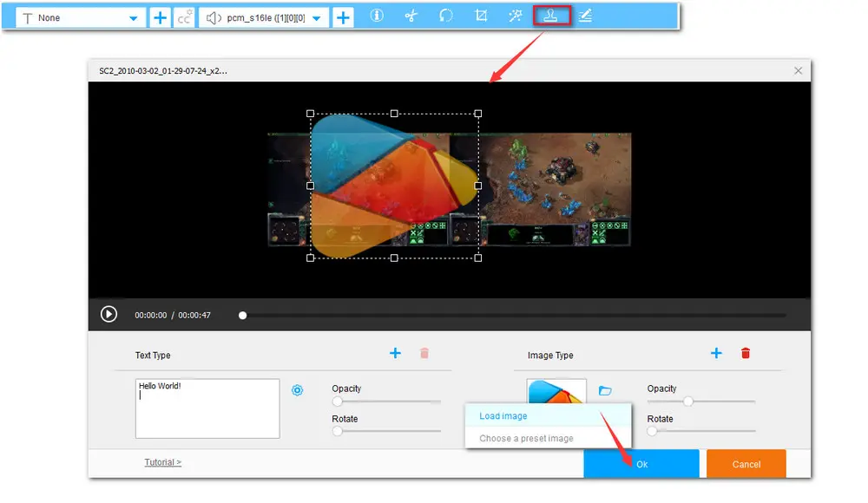Select the Rotate tool
This screenshot has width=868, height=503.
(445, 16)
